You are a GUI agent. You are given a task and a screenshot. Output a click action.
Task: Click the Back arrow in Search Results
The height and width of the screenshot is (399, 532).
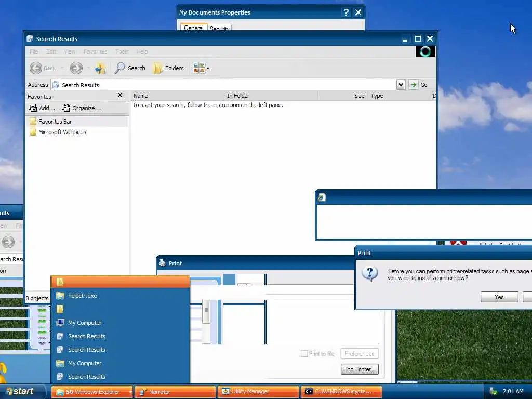pos(36,68)
